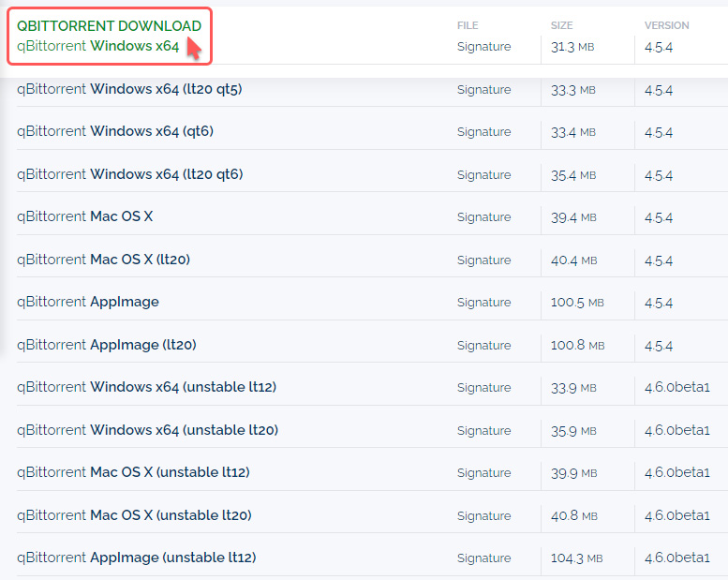Download qBittorrent Windows x64 31.3 MB installer
The width and height of the screenshot is (728, 580).
(x=98, y=46)
